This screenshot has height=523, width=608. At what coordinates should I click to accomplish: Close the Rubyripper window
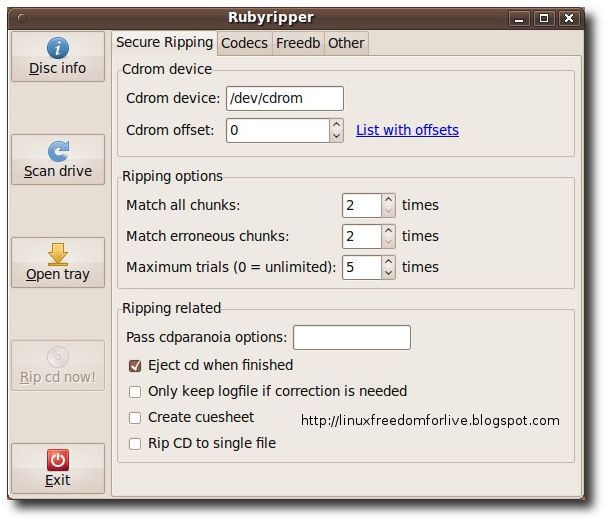pos(568,18)
